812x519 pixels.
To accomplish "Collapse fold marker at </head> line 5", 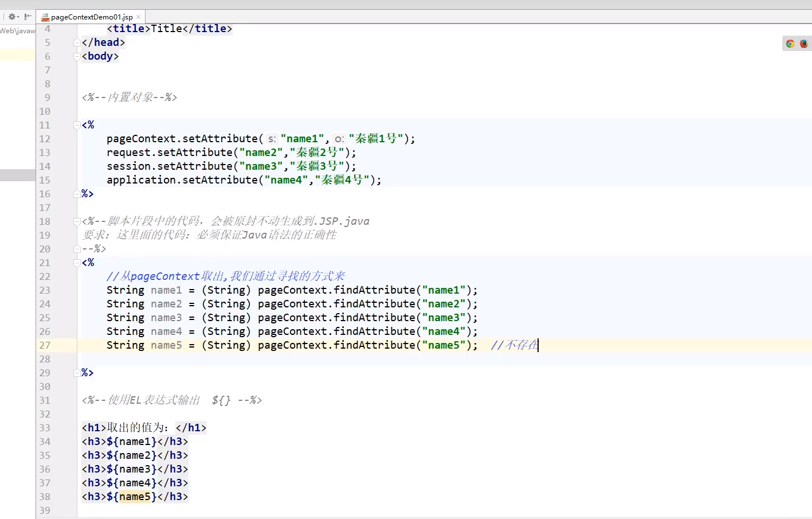I will point(77,42).
